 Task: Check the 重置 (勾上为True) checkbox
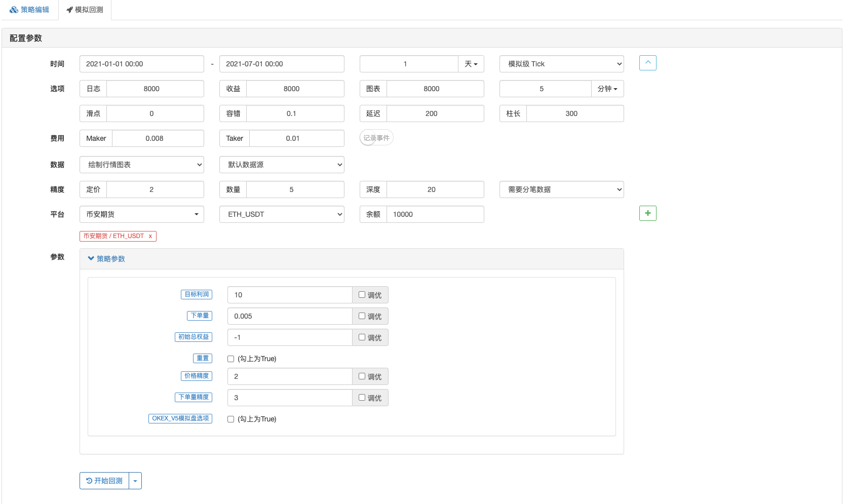click(231, 359)
